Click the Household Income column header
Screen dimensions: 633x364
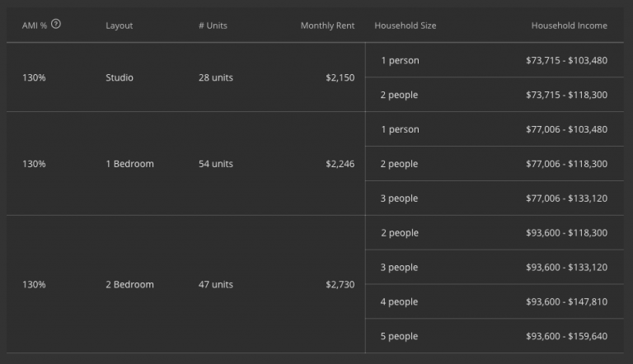click(569, 26)
